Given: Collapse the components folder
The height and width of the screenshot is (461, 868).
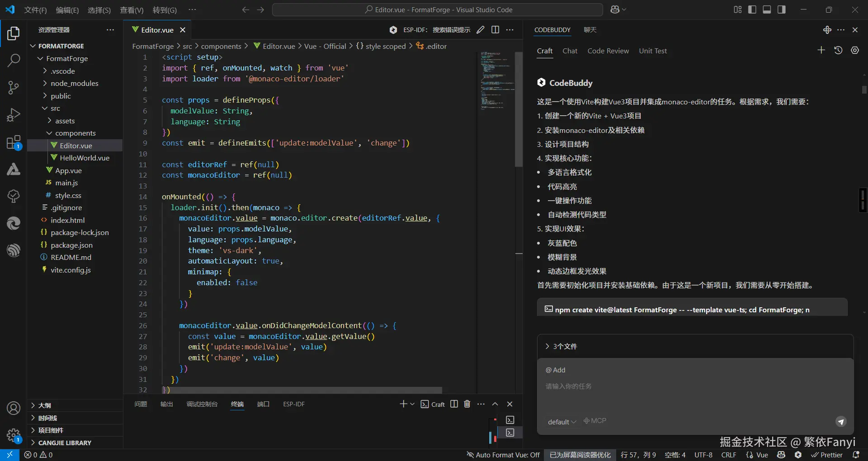Looking at the screenshot, I should [x=49, y=133].
